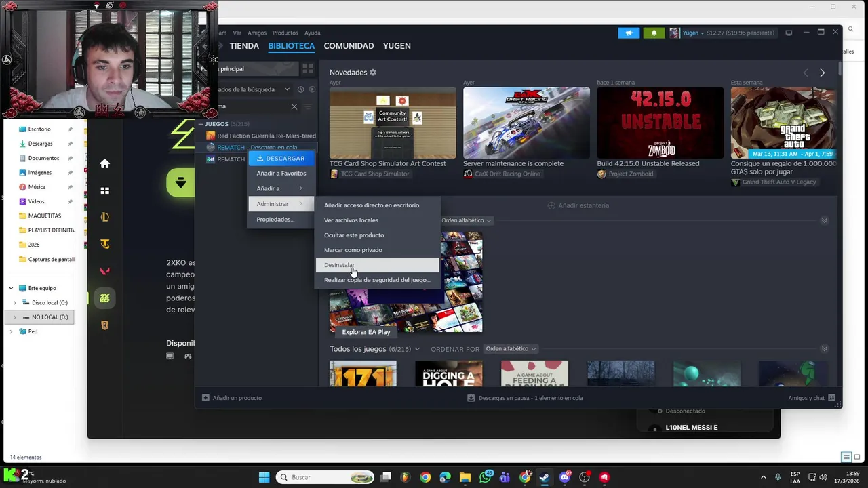The image size is (868, 488).
Task: Open WhatsApp from the taskbar
Action: (x=486, y=477)
